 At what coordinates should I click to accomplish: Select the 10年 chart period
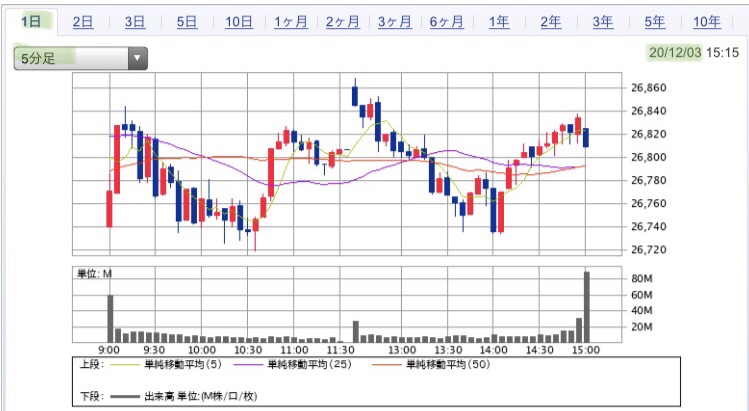(x=707, y=22)
